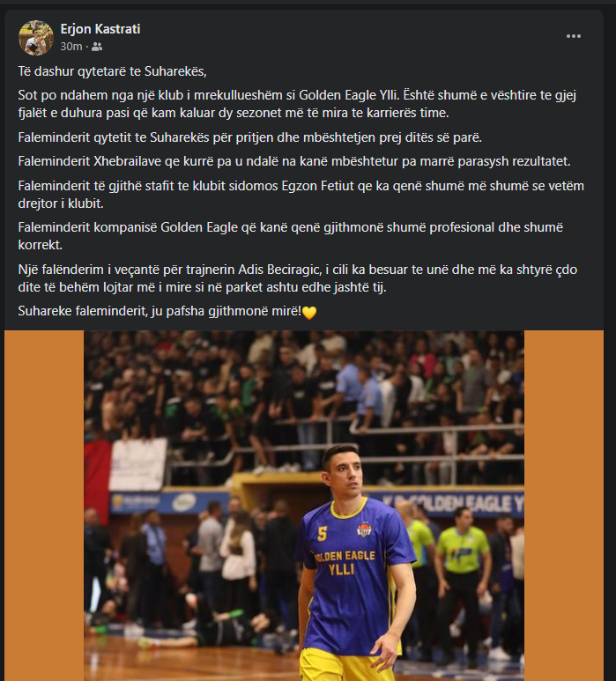Click the line thanking 'qytetit te Suharekës'
Image resolution: width=616 pixels, height=681 pixels.
point(250,137)
